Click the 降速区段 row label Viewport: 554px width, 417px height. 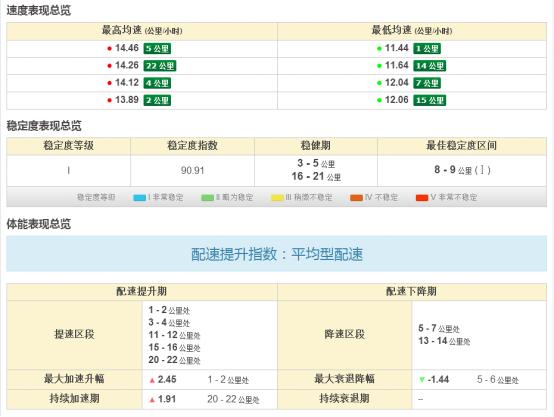pyautogui.click(x=344, y=334)
